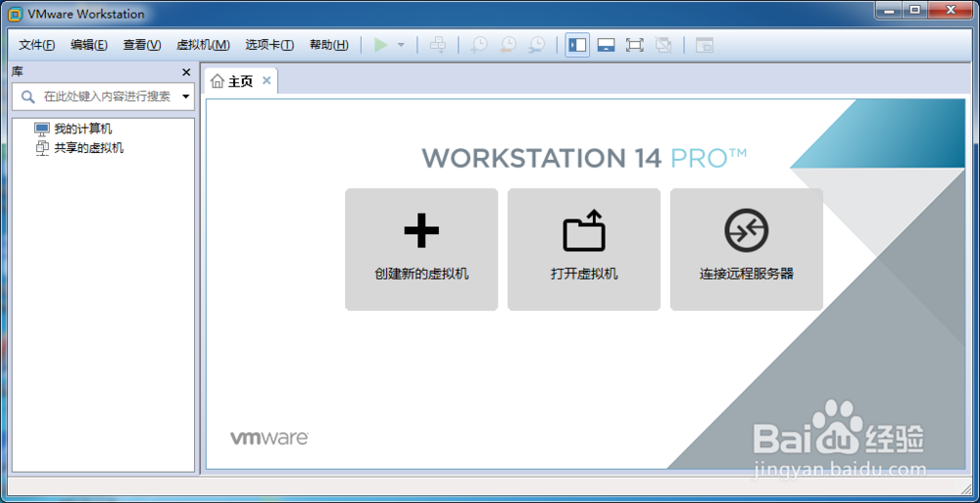Open the 虚拟机(M) menu

(x=203, y=45)
